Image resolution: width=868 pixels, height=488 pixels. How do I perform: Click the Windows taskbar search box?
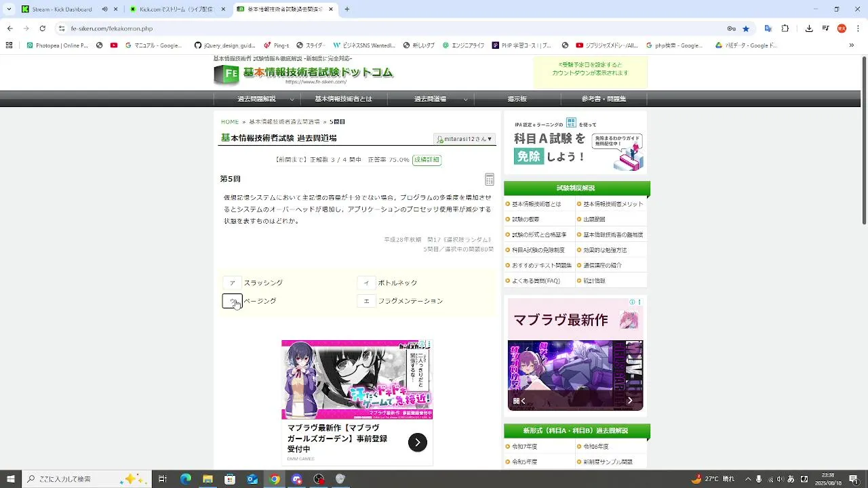click(85, 479)
